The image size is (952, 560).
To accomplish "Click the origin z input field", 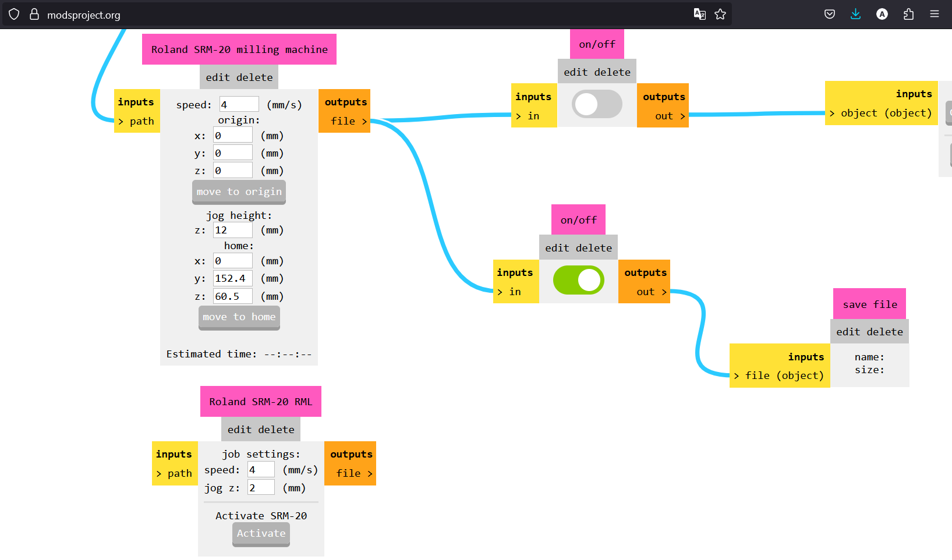I will [232, 171].
